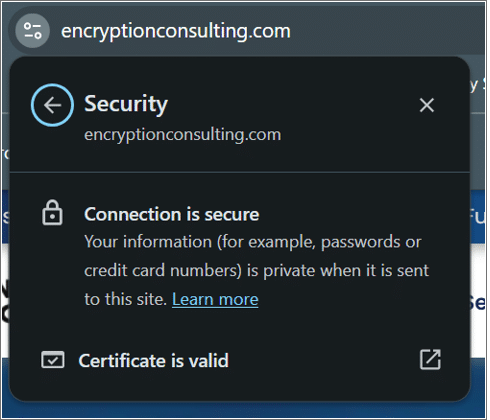490x420 pixels.
Task: Open certificate details via the external-link icon
Action: pyautogui.click(x=430, y=360)
